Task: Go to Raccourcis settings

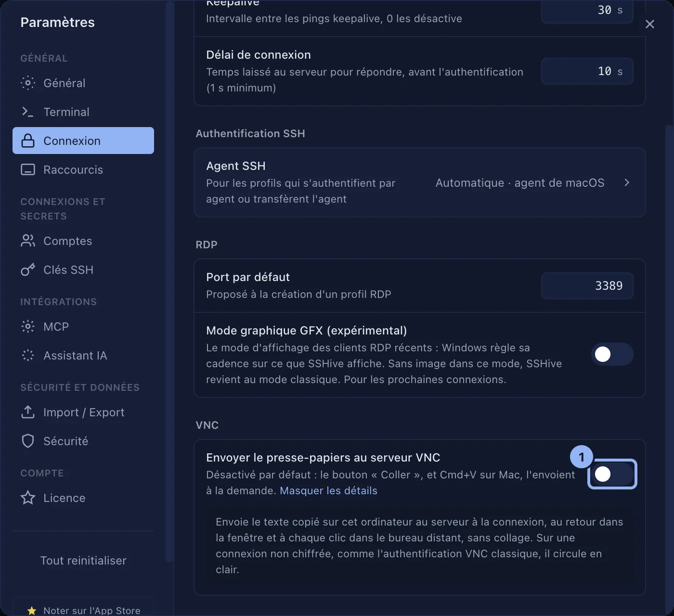Action: point(83,169)
